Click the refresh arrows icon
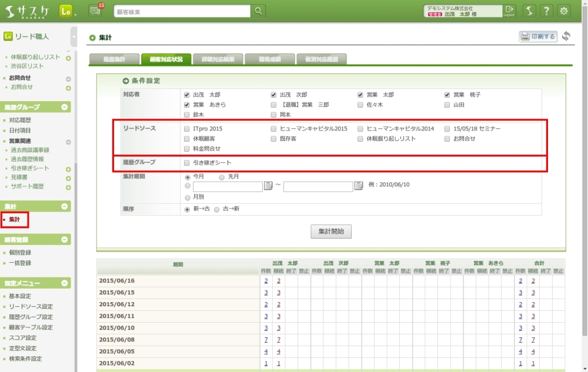 pos(566,36)
